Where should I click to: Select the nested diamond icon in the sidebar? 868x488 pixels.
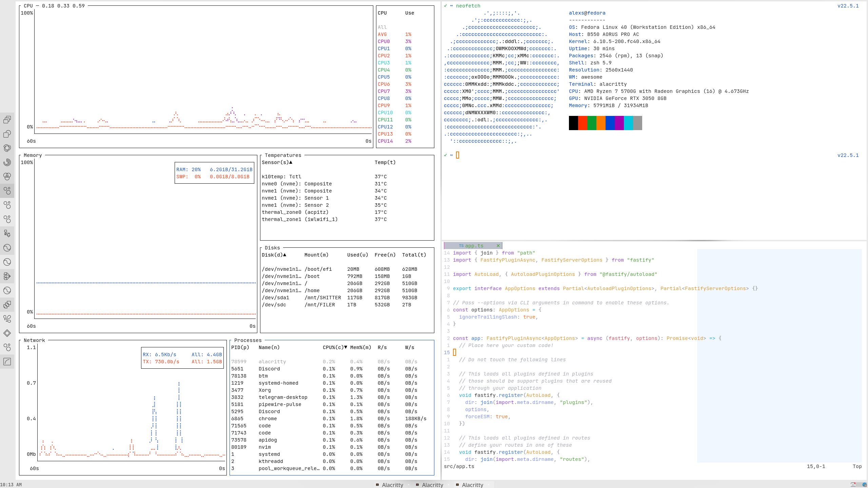click(x=7, y=333)
